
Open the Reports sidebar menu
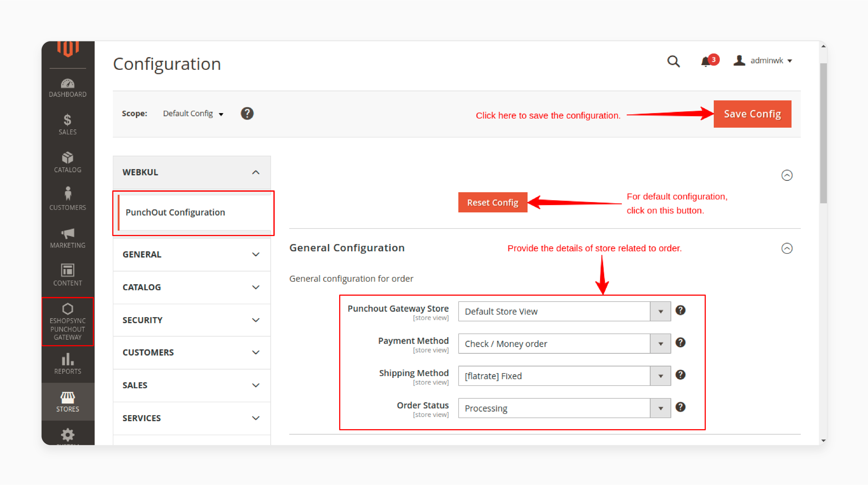[68, 364]
